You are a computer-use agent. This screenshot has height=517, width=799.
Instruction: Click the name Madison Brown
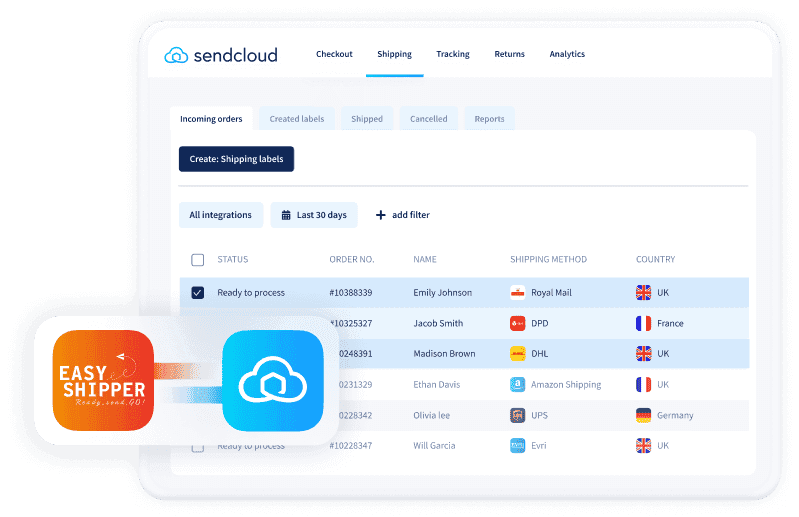444,353
